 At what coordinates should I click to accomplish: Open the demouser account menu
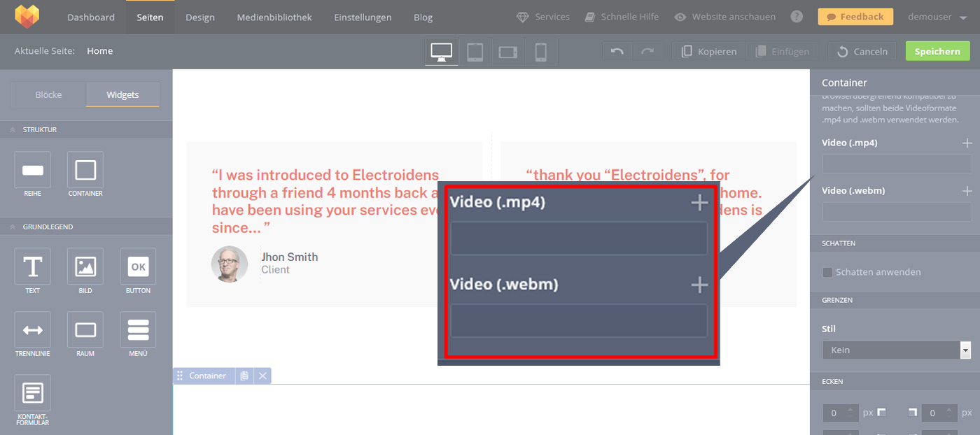(938, 17)
